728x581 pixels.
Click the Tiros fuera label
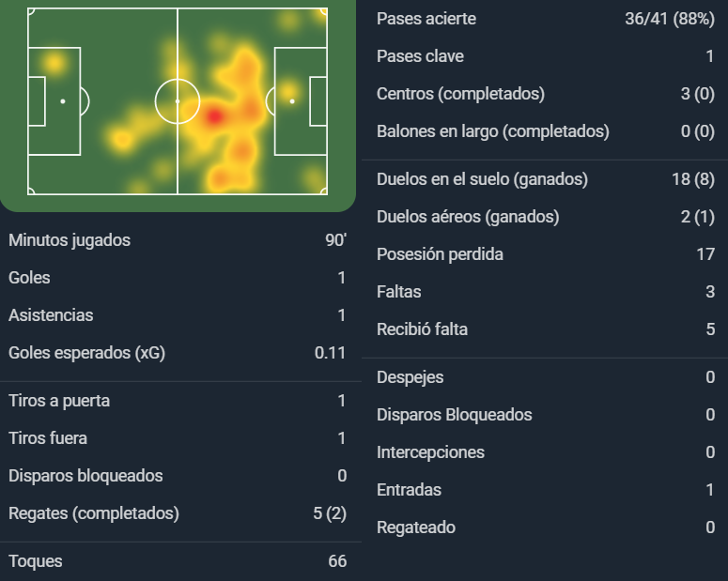(48, 438)
